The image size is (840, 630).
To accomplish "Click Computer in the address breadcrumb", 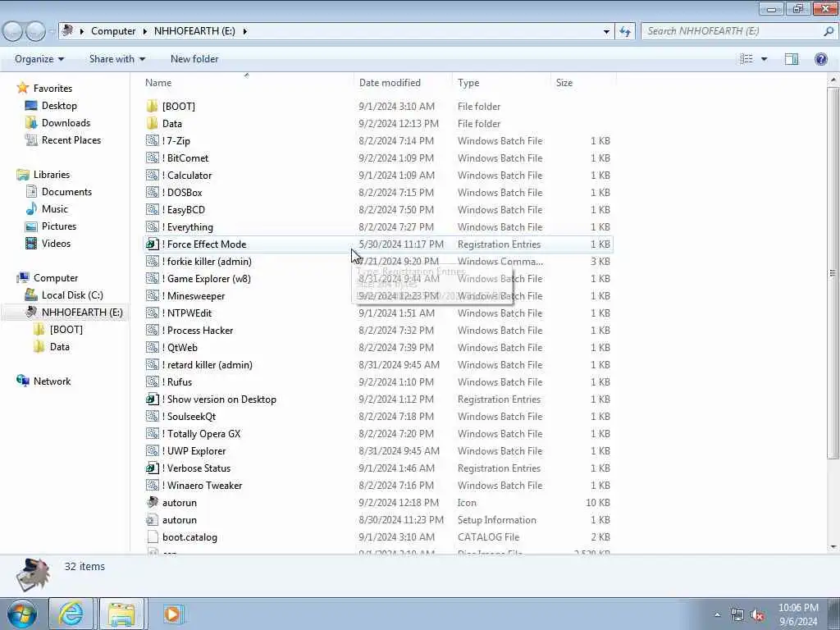I will pyautogui.click(x=113, y=31).
